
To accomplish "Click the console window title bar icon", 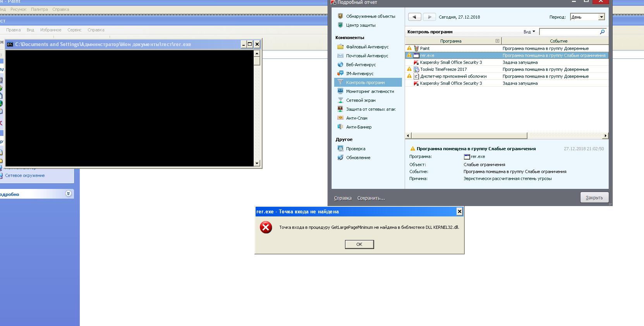I will [10, 44].
